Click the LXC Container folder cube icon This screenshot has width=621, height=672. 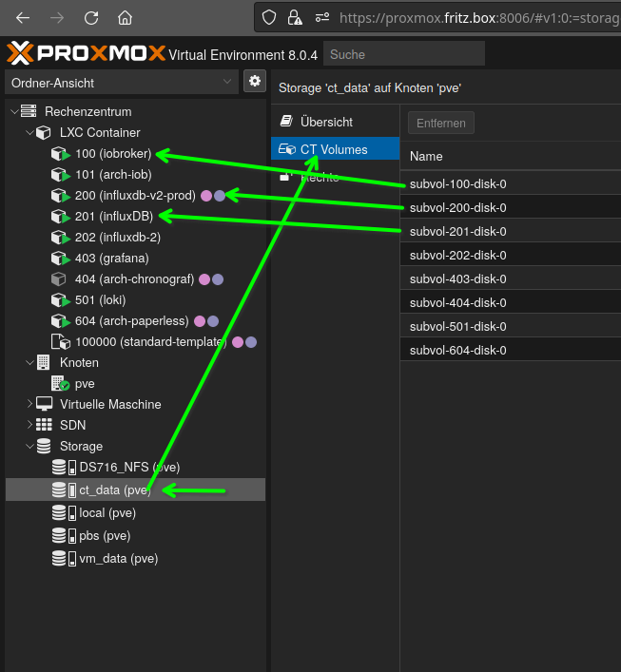pos(44,132)
